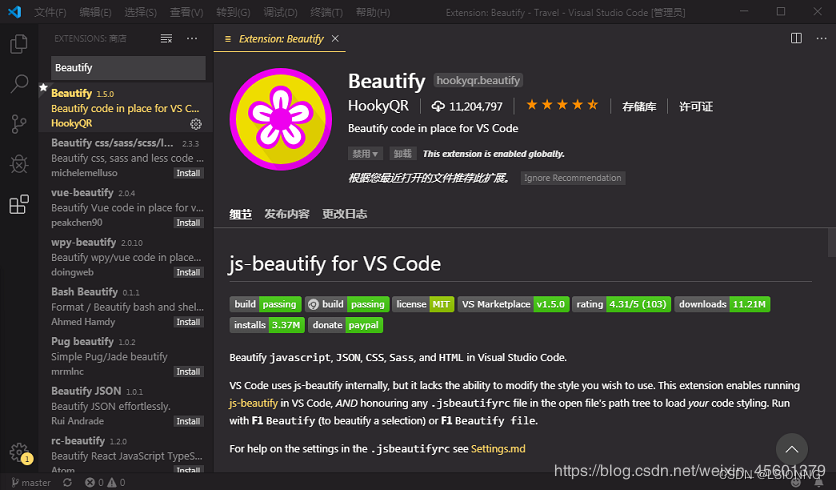Screen dimensions: 836x490
Task: Install Pug beautify extension
Action: pos(188,372)
